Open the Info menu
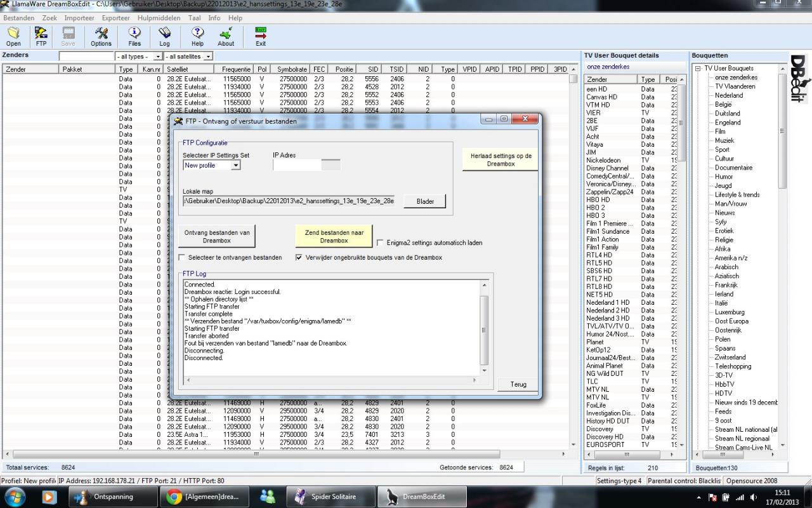This screenshot has height=508, width=812. (x=214, y=18)
